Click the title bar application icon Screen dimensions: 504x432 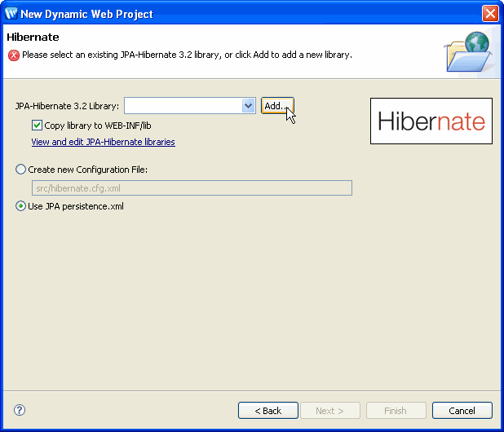tap(11, 14)
